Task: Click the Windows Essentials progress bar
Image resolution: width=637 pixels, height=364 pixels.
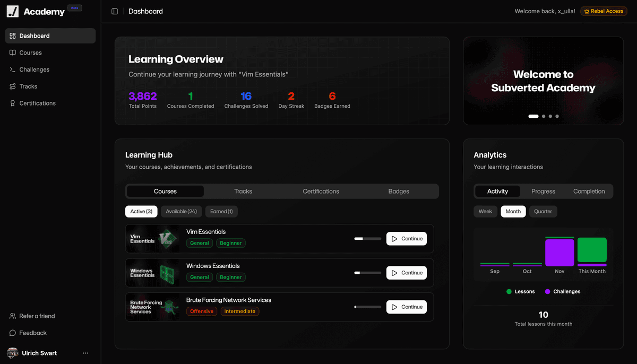Action: click(368, 273)
